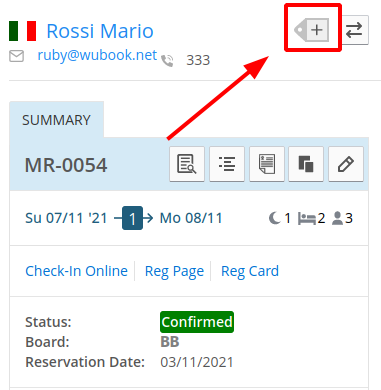Image resolution: width=381 pixels, height=390 pixels.
Task: Click the nights badge showing 1
Action: click(132, 218)
